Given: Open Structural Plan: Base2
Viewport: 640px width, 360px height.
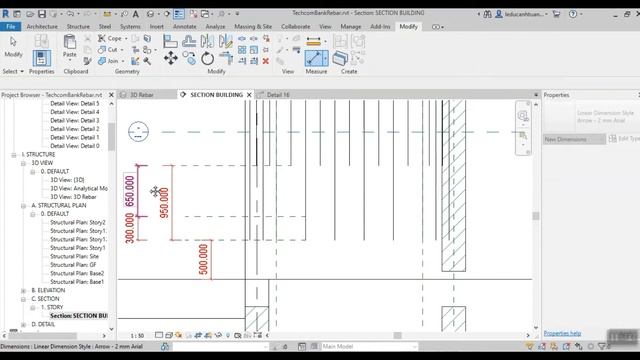Looking at the screenshot, I should [x=77, y=273].
